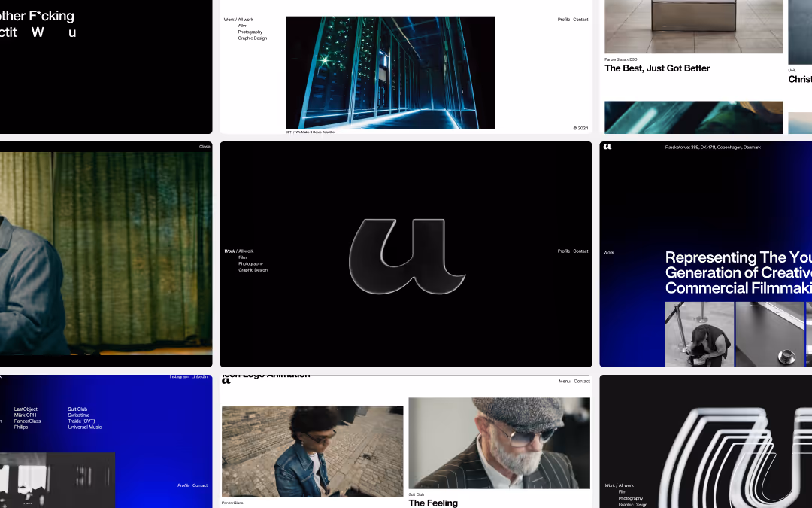Viewport: 812px width, 508px height.
Task: Select PanzerGlass in the blue client list
Action: (28, 421)
